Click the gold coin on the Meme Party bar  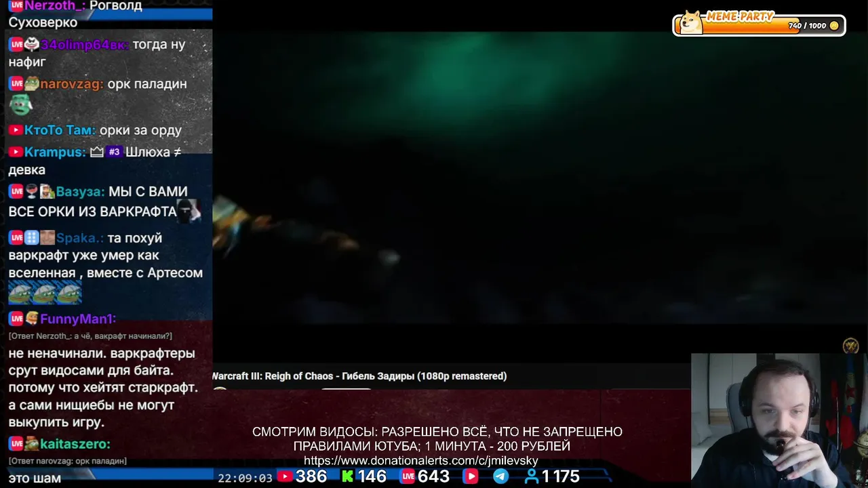tap(834, 26)
